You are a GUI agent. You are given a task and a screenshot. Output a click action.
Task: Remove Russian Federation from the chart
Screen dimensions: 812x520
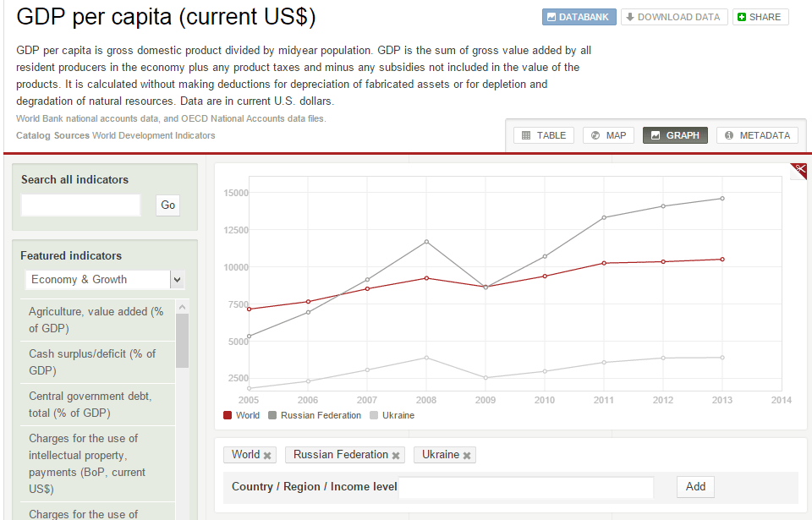pos(396,455)
